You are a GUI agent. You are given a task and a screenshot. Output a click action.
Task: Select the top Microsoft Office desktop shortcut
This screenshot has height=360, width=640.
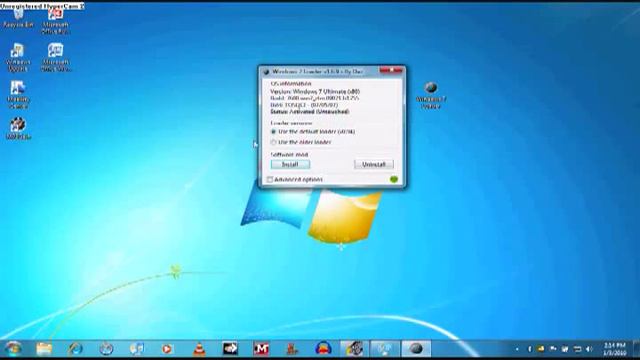56,21
